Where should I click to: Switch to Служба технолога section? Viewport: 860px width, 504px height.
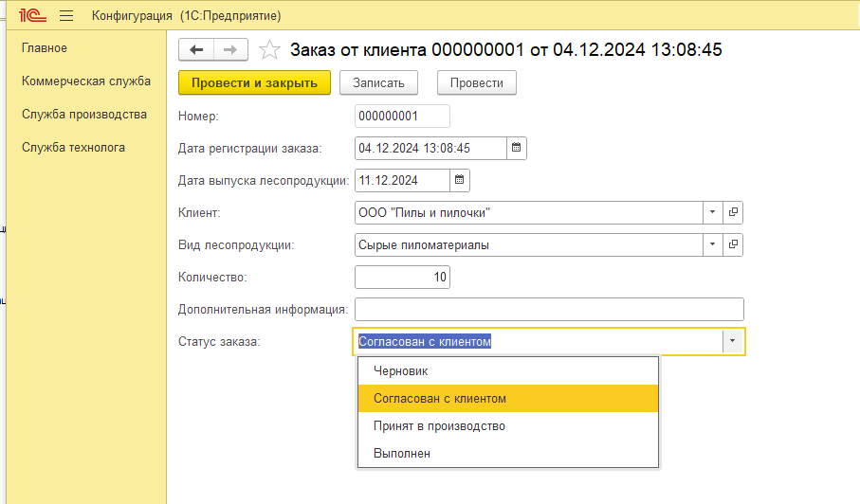[x=73, y=148]
